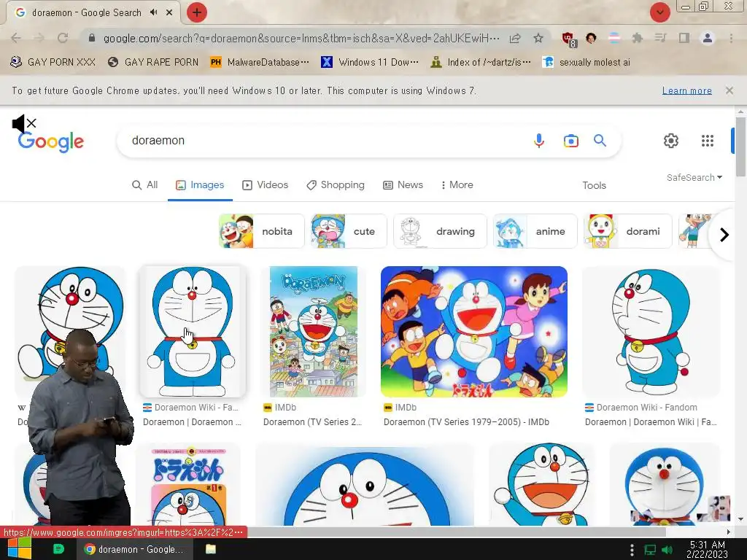Expand the SafeSearch dropdown

[694, 177]
